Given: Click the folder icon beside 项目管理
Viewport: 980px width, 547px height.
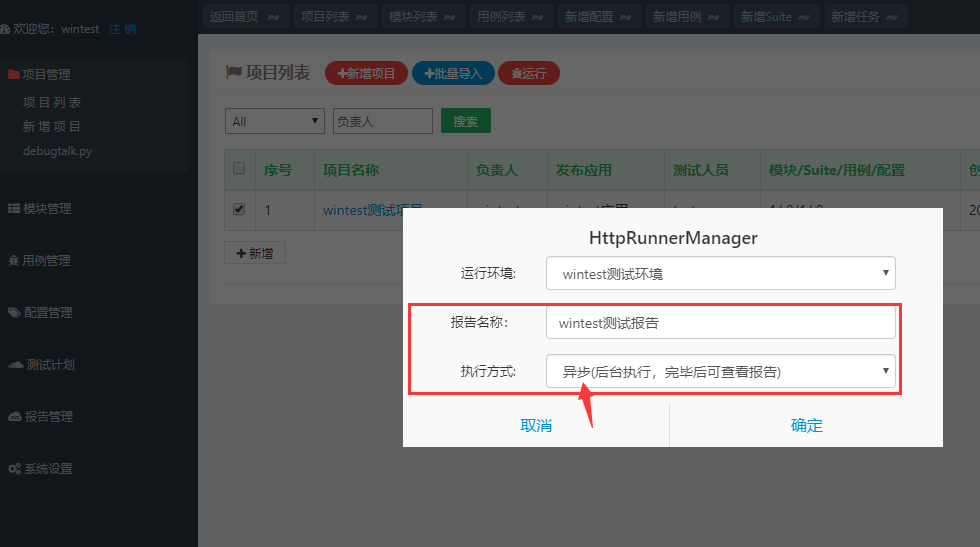Looking at the screenshot, I should pos(13,74).
